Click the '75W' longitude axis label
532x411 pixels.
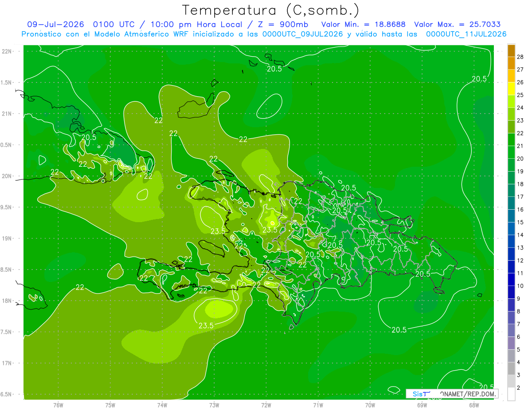pyautogui.click(x=110, y=405)
